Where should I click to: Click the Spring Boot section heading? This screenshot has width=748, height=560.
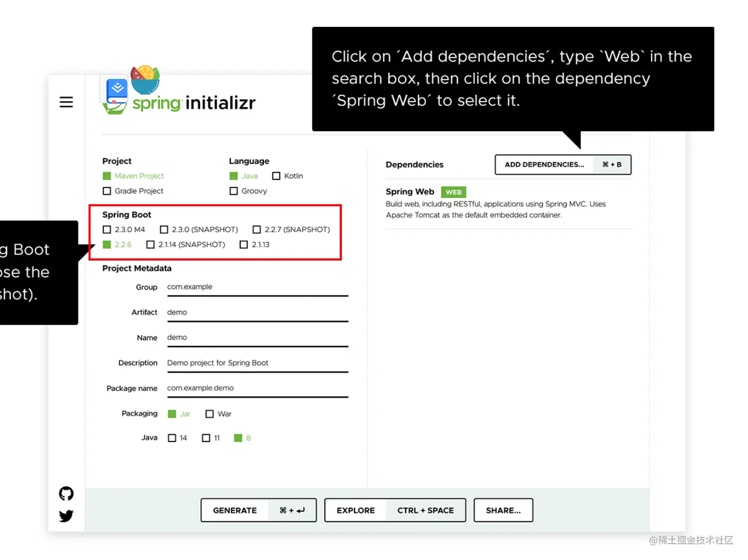tap(126, 215)
